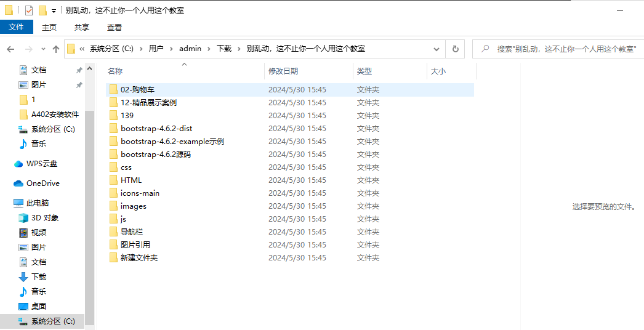The image size is (644, 330).
Task: Open pinned 图片 in quick access
Action: tap(39, 85)
